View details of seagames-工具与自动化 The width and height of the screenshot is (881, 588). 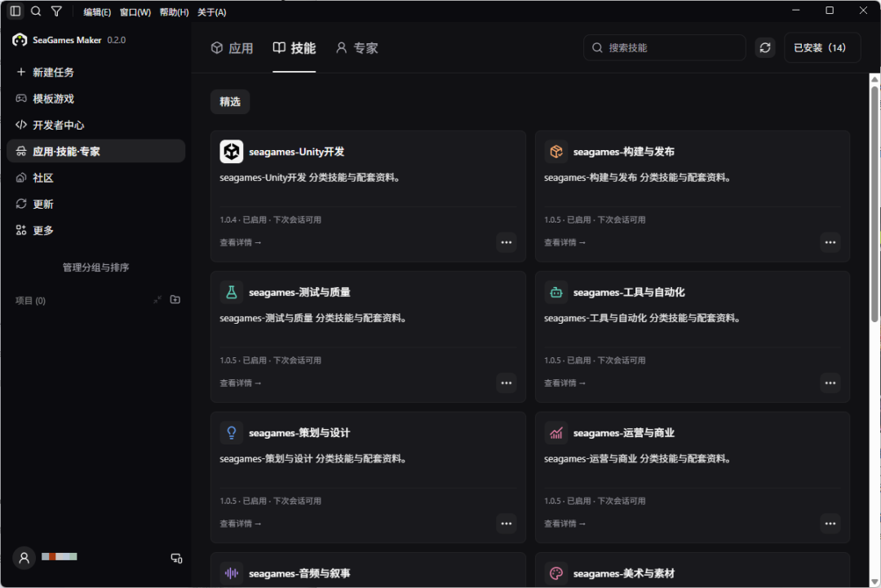pos(564,383)
